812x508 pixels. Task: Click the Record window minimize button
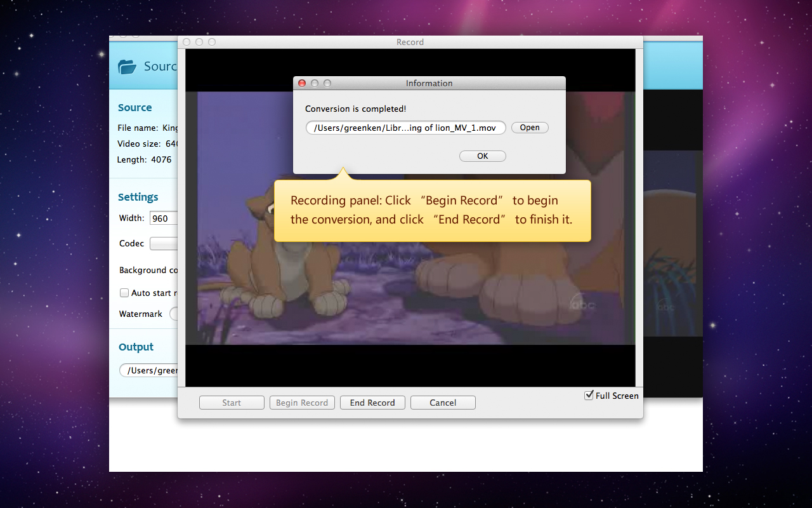coord(199,42)
